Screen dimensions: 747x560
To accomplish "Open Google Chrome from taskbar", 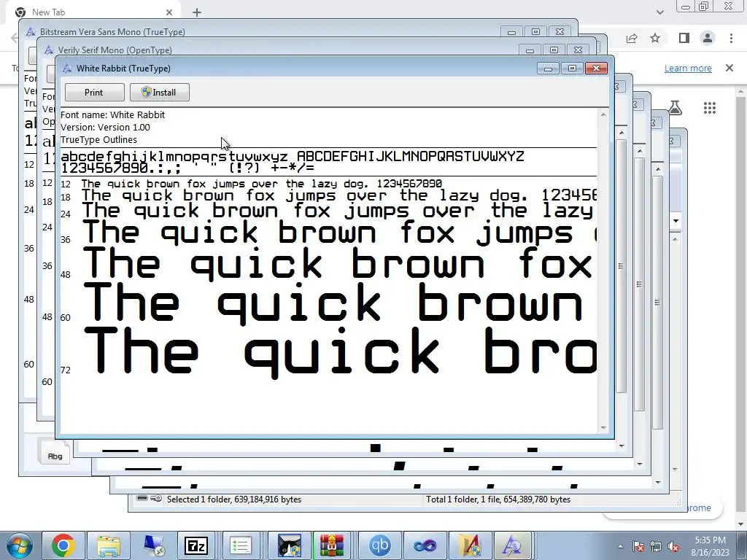I will (x=63, y=545).
